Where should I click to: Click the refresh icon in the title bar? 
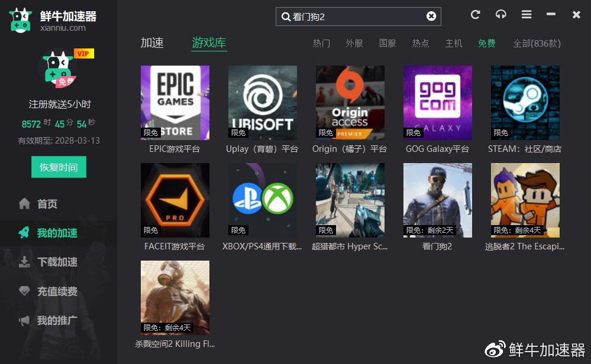coord(475,15)
